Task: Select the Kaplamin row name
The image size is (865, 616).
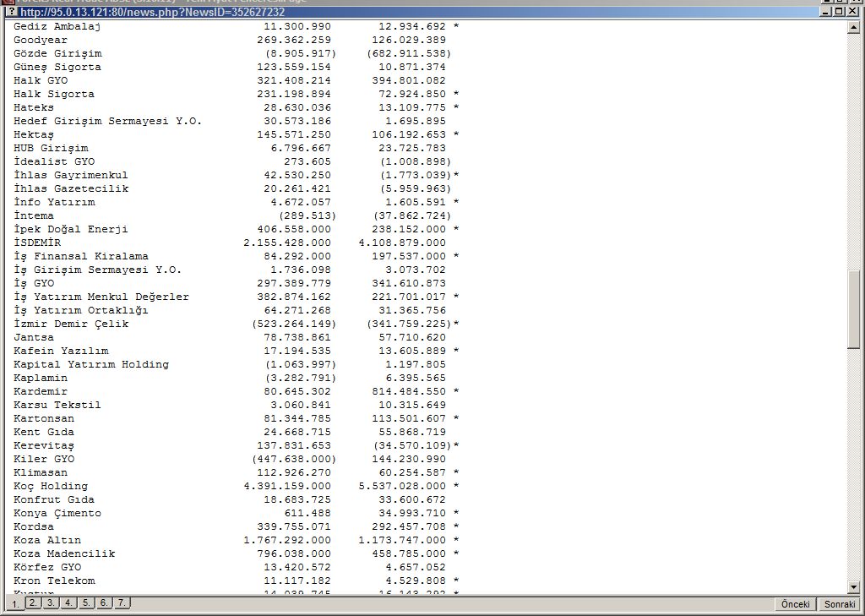Action: (x=41, y=378)
